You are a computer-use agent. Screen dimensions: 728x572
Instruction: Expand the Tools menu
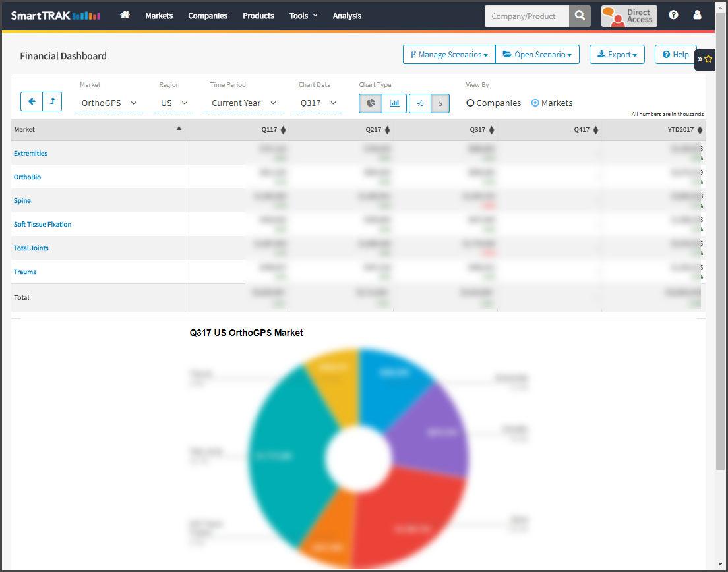[303, 16]
